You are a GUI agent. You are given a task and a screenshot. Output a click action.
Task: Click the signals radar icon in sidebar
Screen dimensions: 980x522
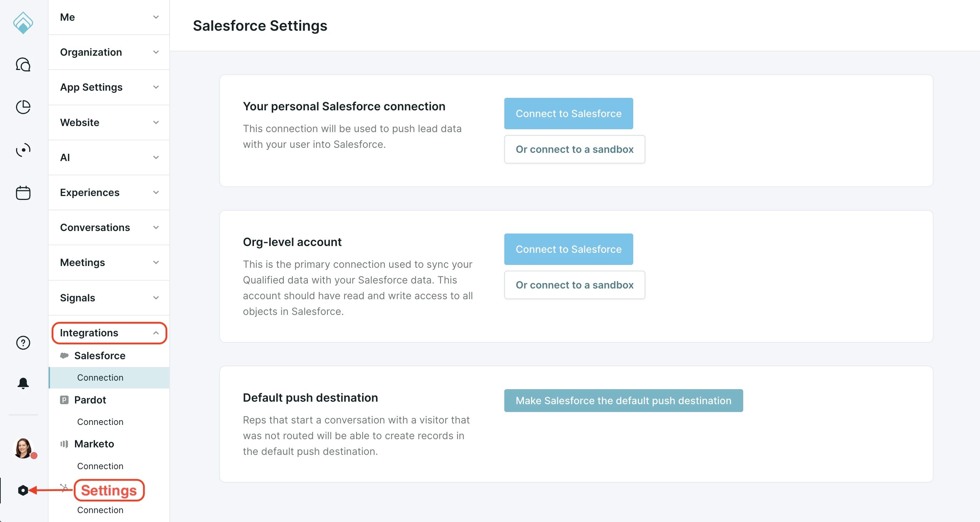pos(23,150)
